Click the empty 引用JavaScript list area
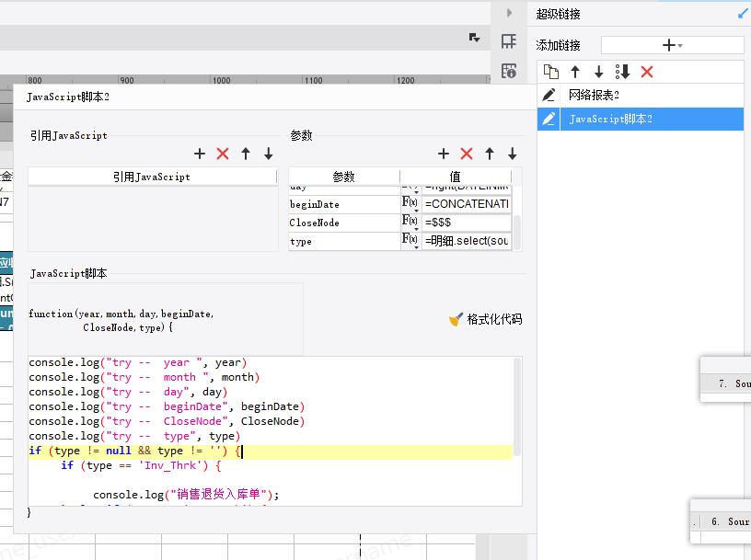Image resolution: width=751 pixels, height=560 pixels. (x=153, y=219)
